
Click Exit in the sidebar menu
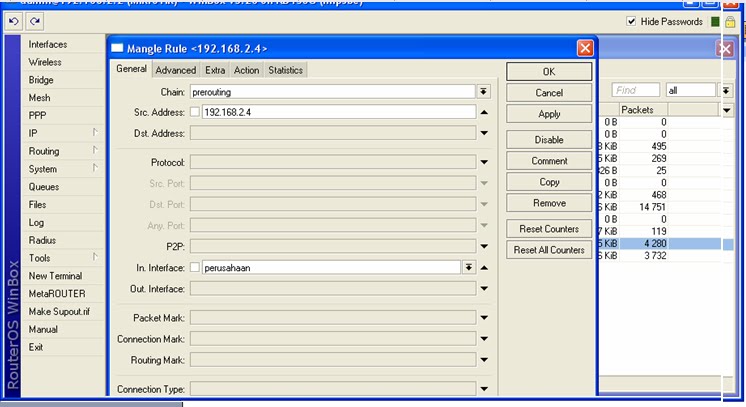[63, 347]
